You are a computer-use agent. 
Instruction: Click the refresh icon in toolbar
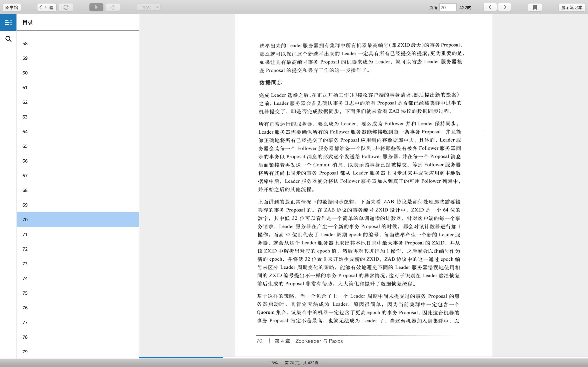tap(66, 7)
